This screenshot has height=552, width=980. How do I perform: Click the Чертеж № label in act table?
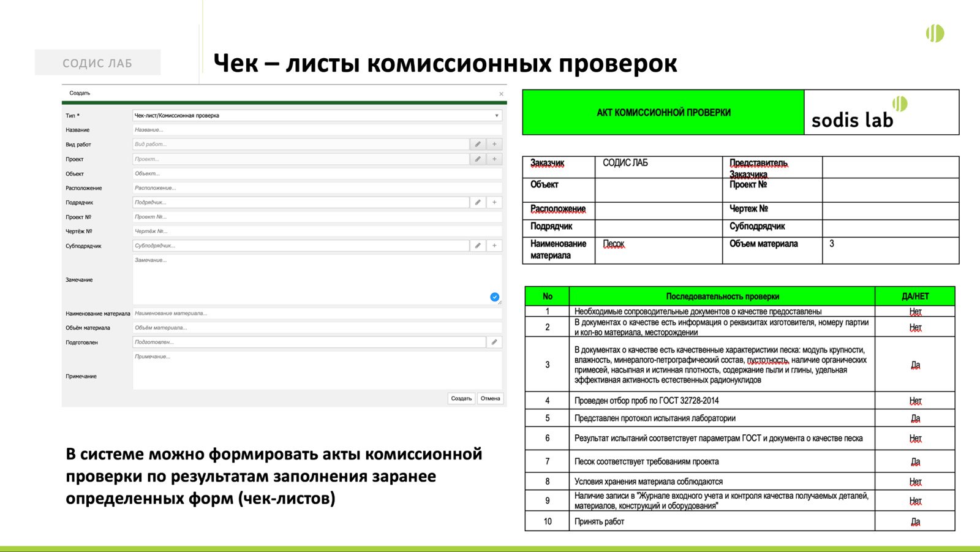(x=748, y=209)
